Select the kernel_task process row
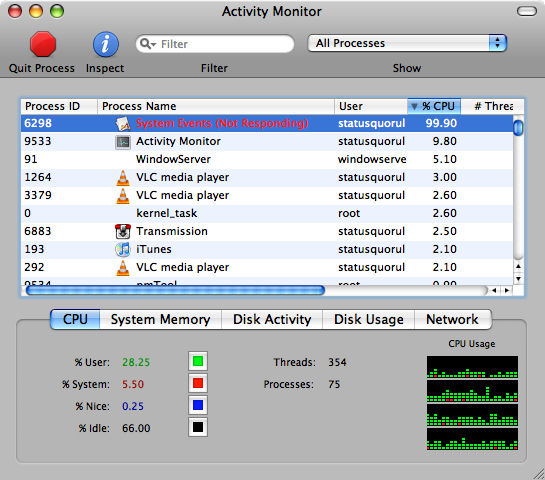Viewport: 545px width, 480px height. click(x=267, y=213)
